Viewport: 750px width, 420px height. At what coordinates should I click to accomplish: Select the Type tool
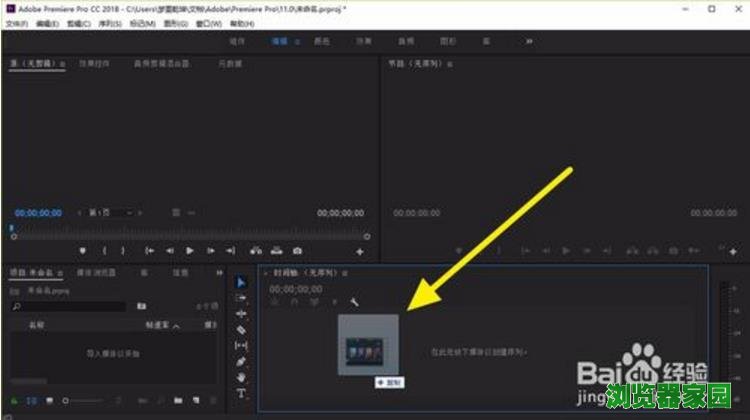click(241, 393)
